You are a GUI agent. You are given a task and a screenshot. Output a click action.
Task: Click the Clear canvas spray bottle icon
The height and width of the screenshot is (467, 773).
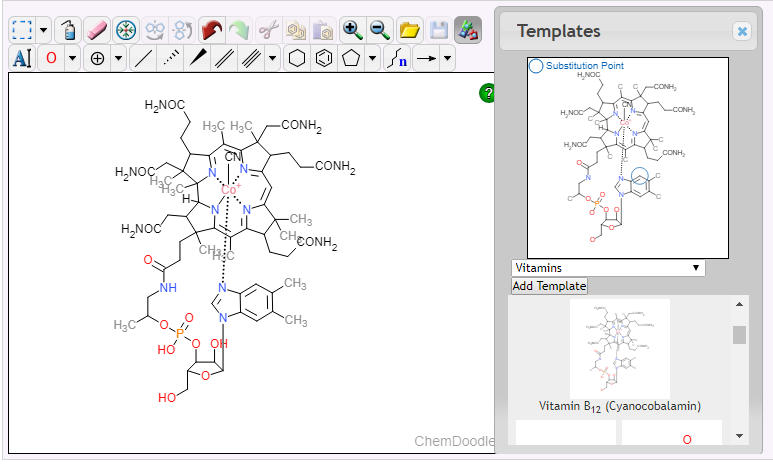coord(67,29)
